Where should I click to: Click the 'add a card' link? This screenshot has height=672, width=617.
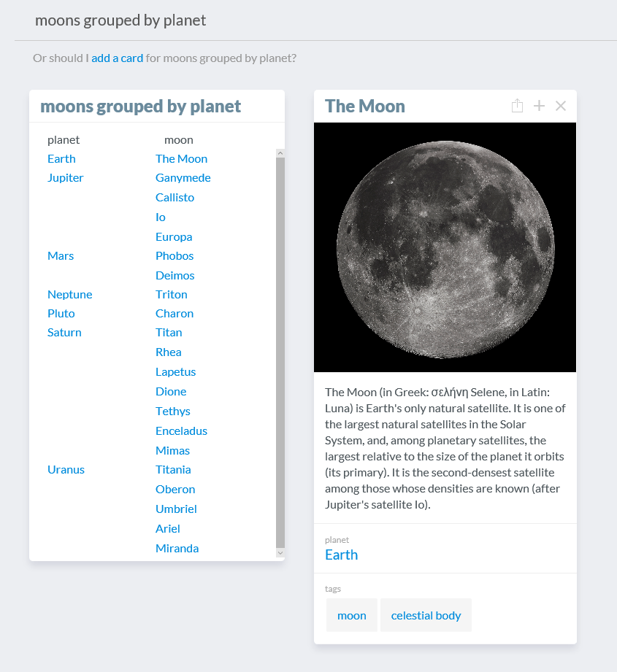click(x=117, y=58)
